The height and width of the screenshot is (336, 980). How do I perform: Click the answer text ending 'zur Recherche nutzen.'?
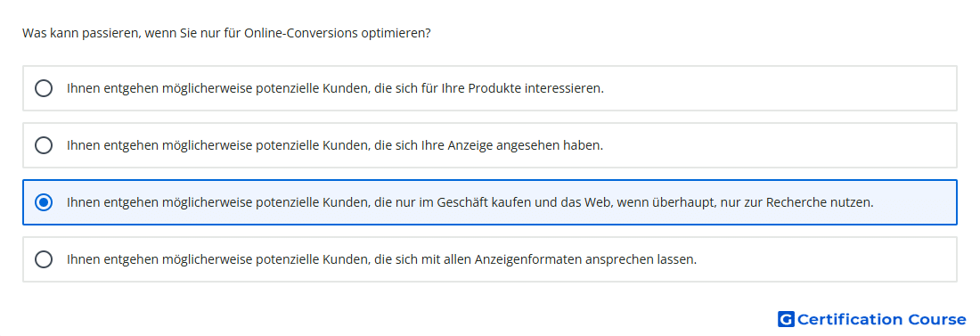coord(470,202)
